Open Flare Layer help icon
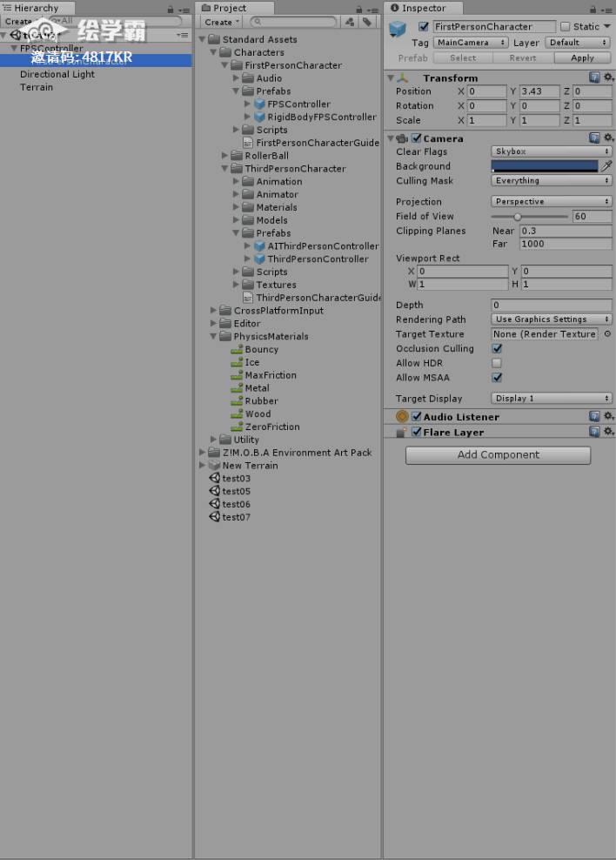 coord(594,432)
